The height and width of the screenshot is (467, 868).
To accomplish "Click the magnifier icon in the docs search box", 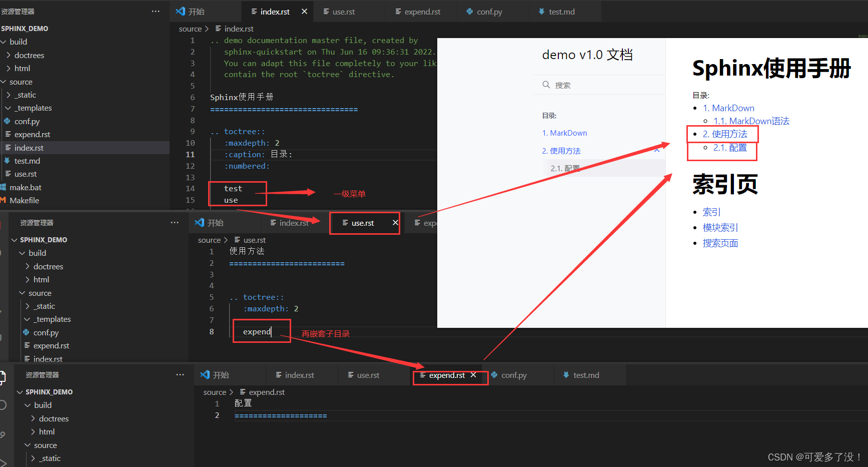I will (x=546, y=85).
